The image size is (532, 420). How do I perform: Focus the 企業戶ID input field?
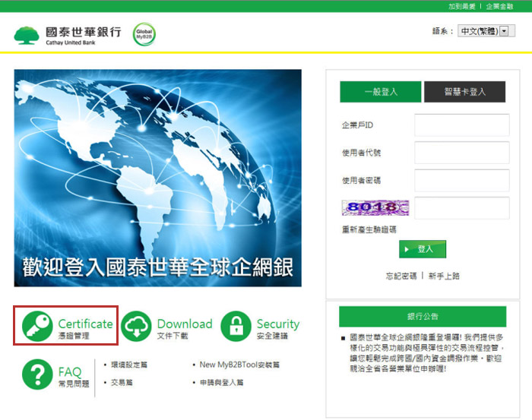click(x=462, y=125)
